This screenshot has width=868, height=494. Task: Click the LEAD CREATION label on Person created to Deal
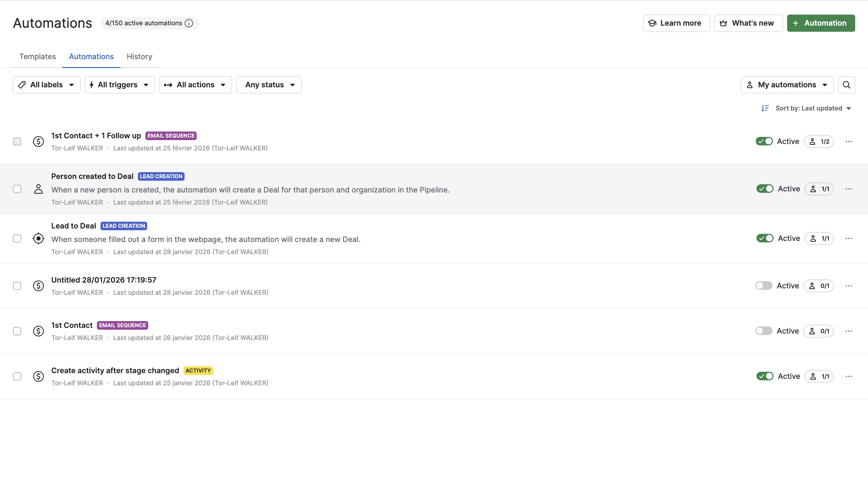click(161, 176)
